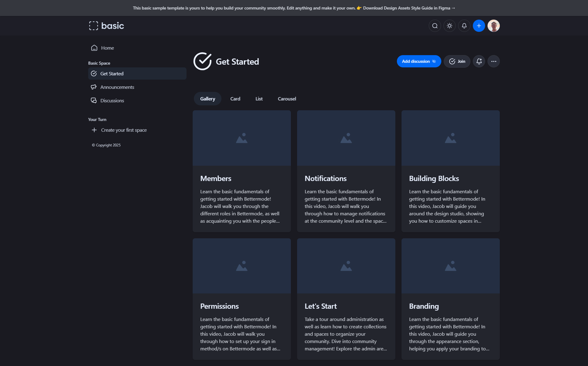This screenshot has width=588, height=366.
Task: Open the search icon in header
Action: click(x=435, y=26)
